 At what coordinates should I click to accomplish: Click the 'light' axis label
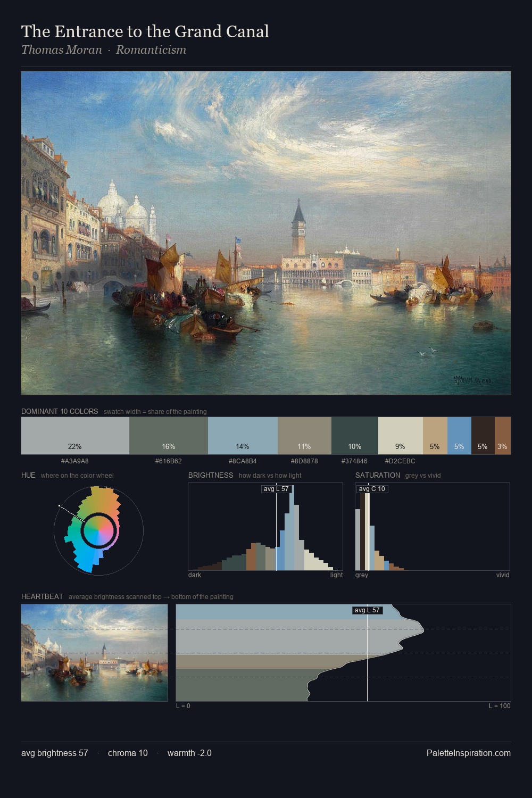tap(336, 575)
